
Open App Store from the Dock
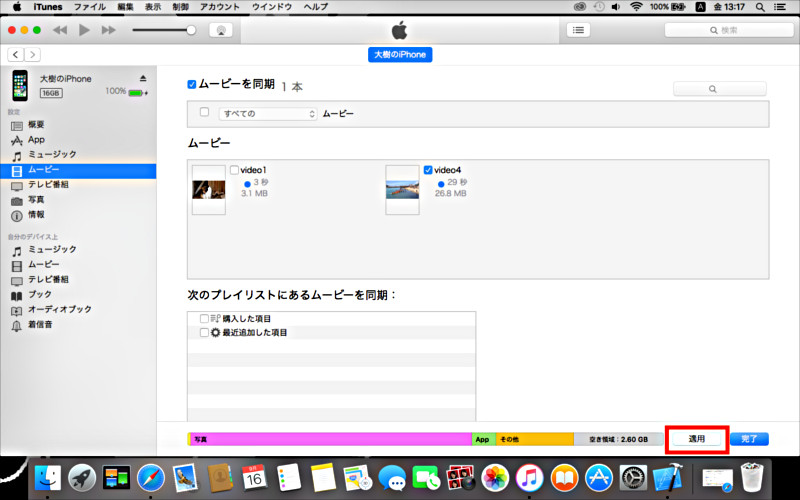(598, 479)
